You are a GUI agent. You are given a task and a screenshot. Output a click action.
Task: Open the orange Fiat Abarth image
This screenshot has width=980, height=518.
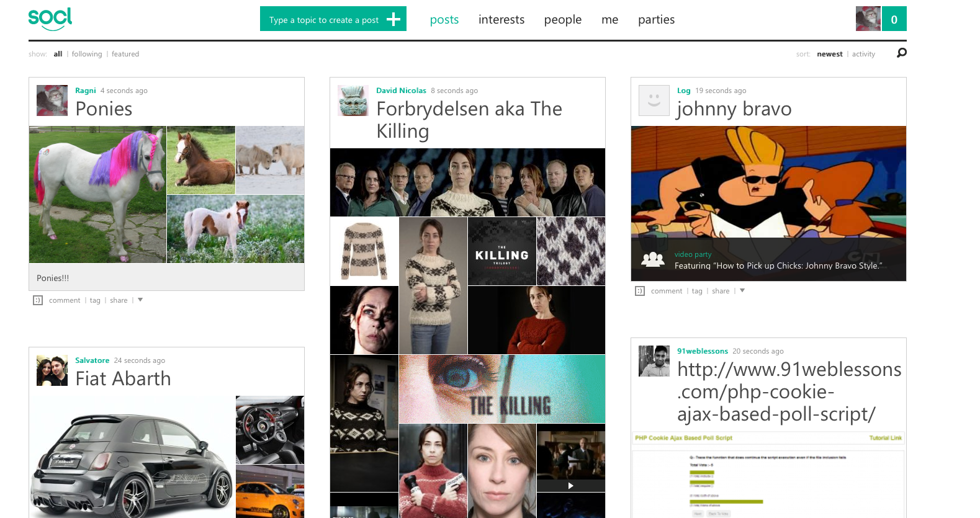270,491
